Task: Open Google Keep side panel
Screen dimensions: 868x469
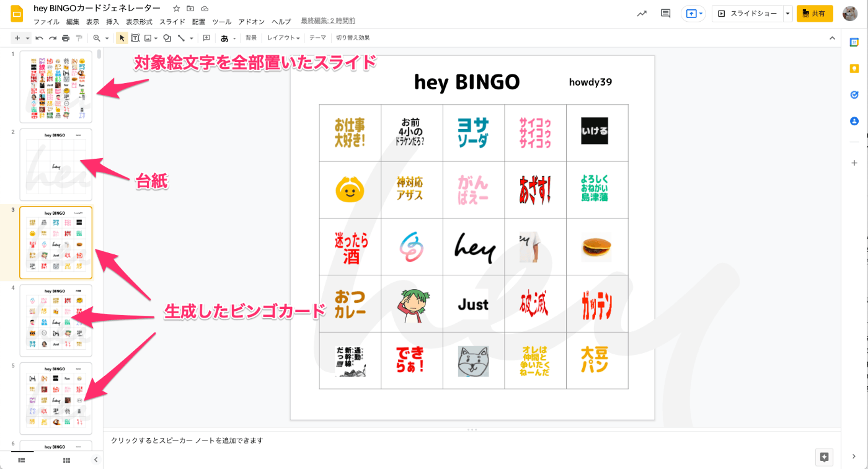Action: pyautogui.click(x=854, y=69)
